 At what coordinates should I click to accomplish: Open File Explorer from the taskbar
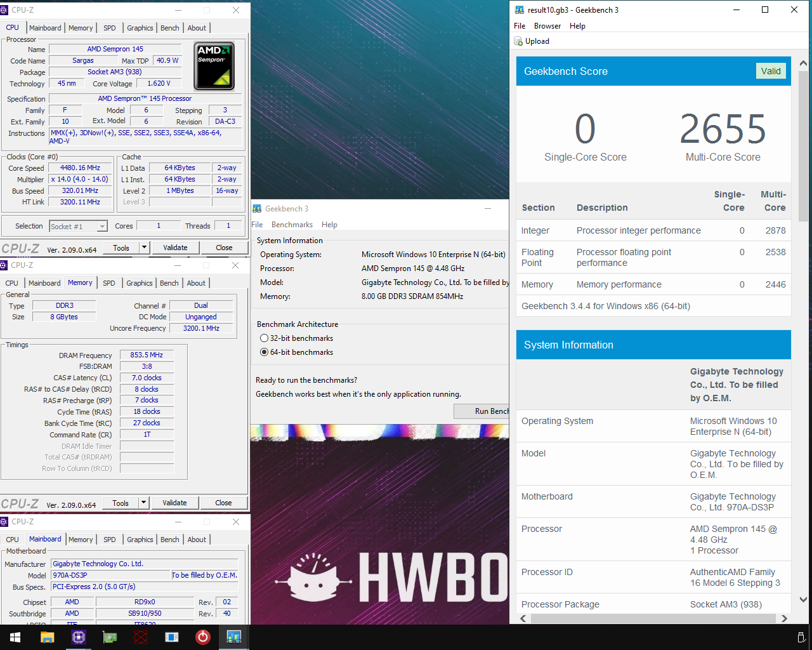[x=47, y=637]
